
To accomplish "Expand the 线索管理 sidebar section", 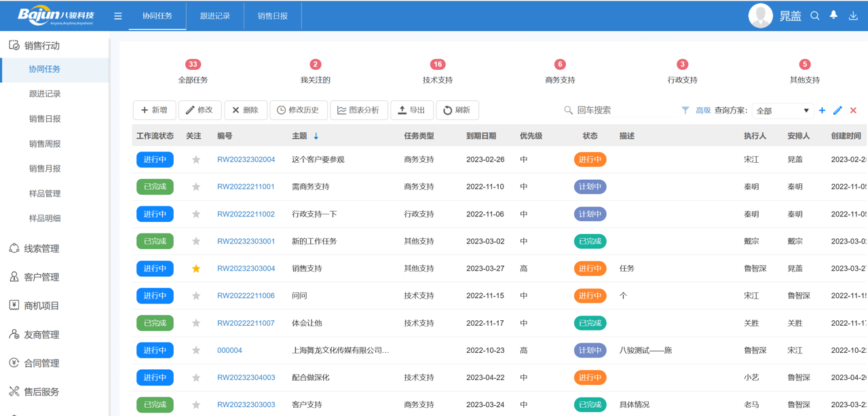I will [x=42, y=248].
